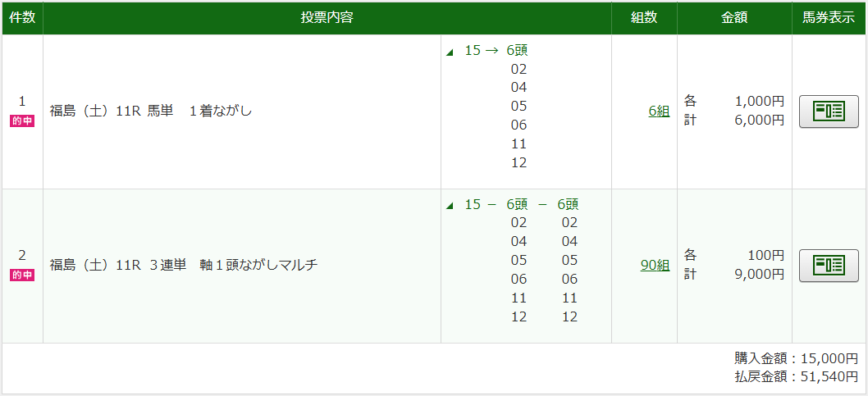Click the 15 − 6頭 − 6頭 selection summary
868x396 pixels.
522,205
